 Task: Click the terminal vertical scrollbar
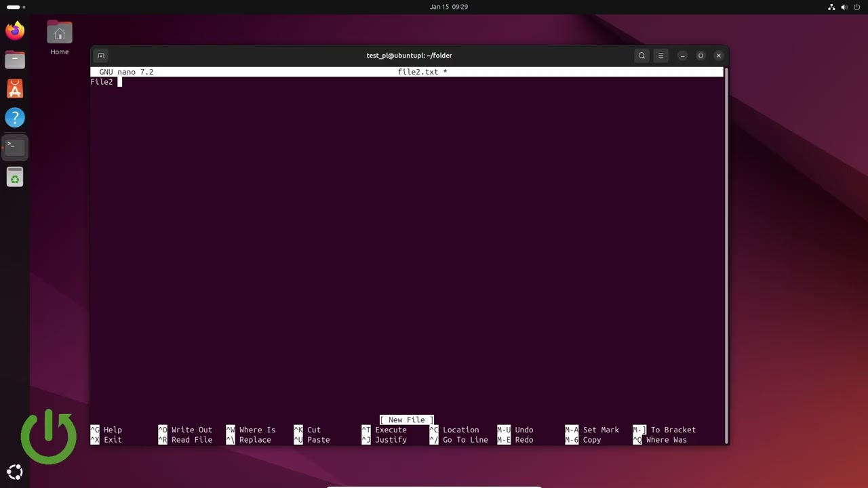[726, 256]
